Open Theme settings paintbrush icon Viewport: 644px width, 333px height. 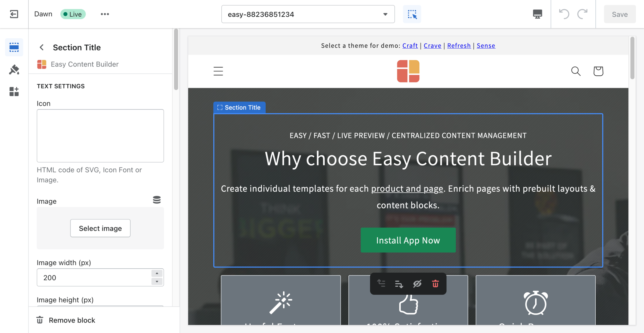click(x=14, y=69)
